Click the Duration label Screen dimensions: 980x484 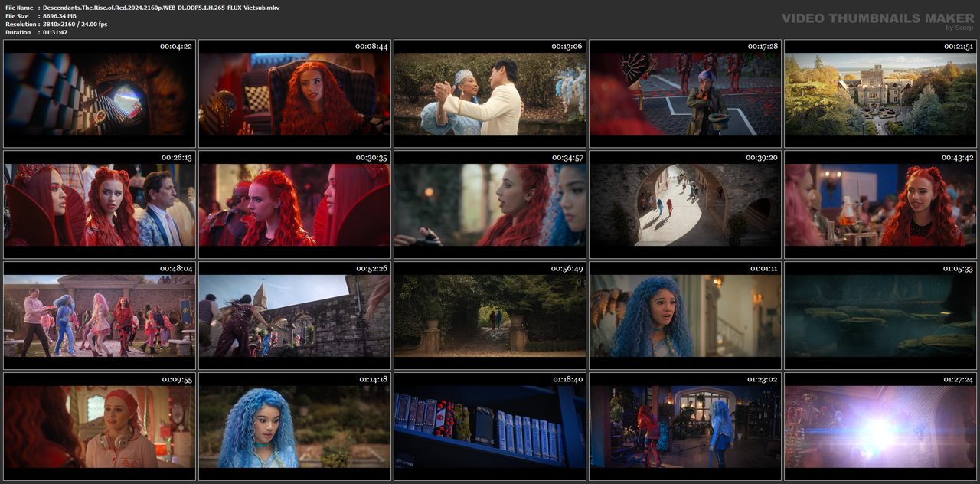click(18, 33)
